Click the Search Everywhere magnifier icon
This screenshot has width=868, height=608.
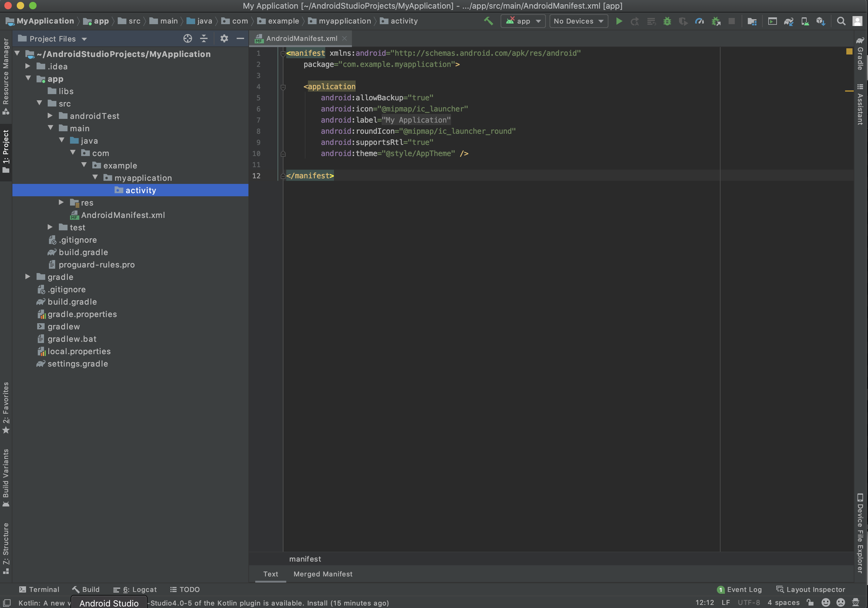841,21
